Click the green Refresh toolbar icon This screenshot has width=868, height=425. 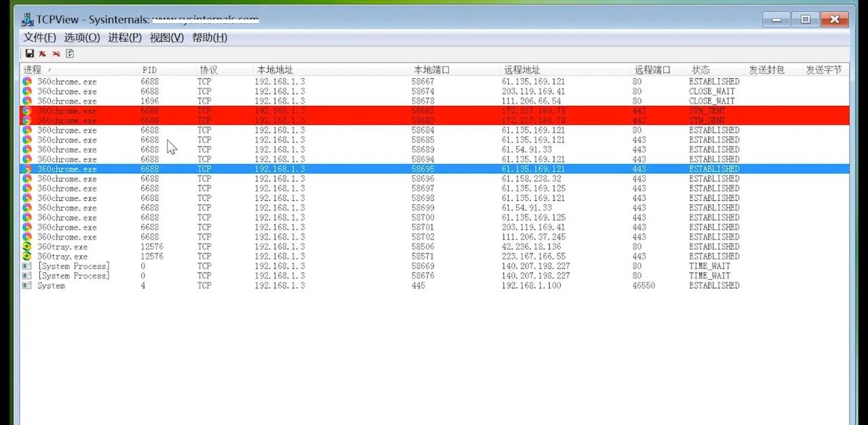(69, 54)
